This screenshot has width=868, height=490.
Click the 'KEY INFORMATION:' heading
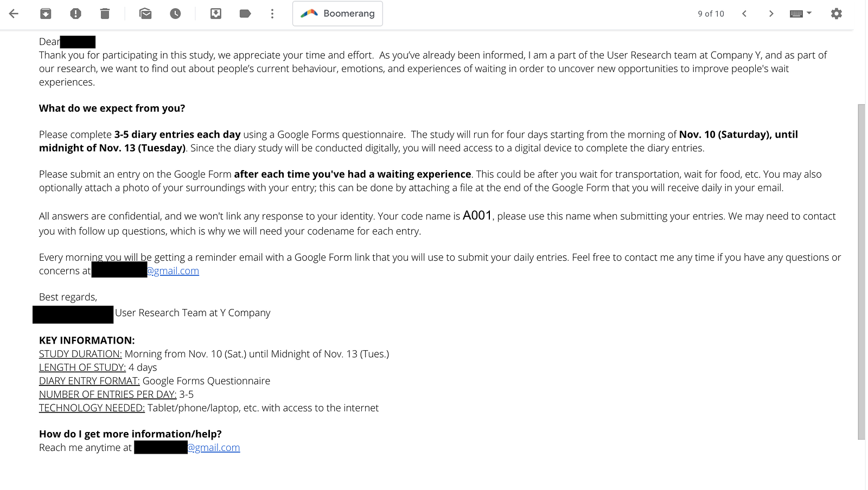click(x=87, y=340)
